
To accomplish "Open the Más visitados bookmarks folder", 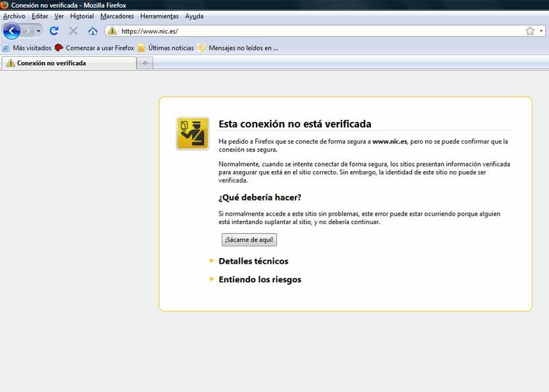I will pos(27,47).
